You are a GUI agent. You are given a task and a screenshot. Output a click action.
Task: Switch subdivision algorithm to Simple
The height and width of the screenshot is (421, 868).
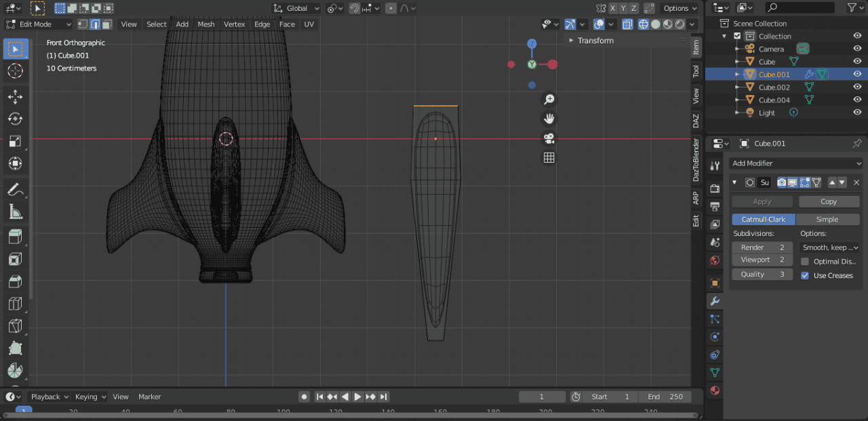[827, 219]
